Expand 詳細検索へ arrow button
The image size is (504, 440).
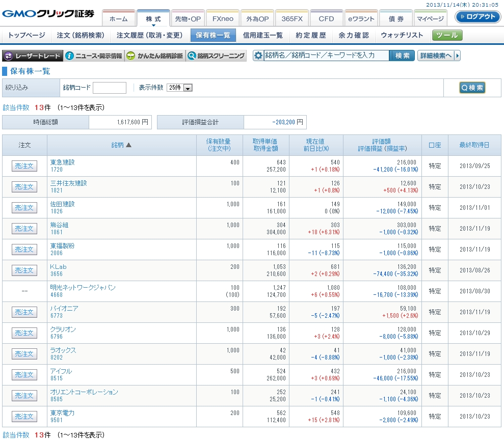pos(439,56)
